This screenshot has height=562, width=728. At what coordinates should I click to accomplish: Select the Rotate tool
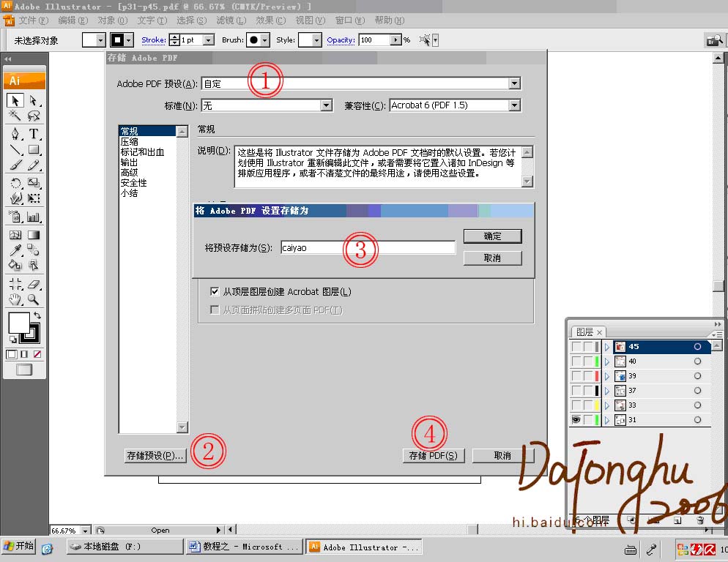point(15,183)
